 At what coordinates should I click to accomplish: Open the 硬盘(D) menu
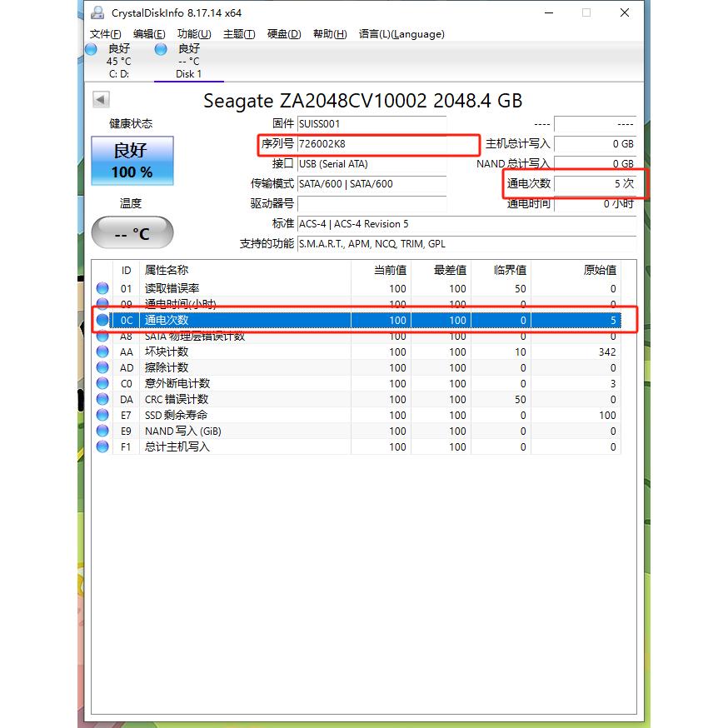pos(284,34)
